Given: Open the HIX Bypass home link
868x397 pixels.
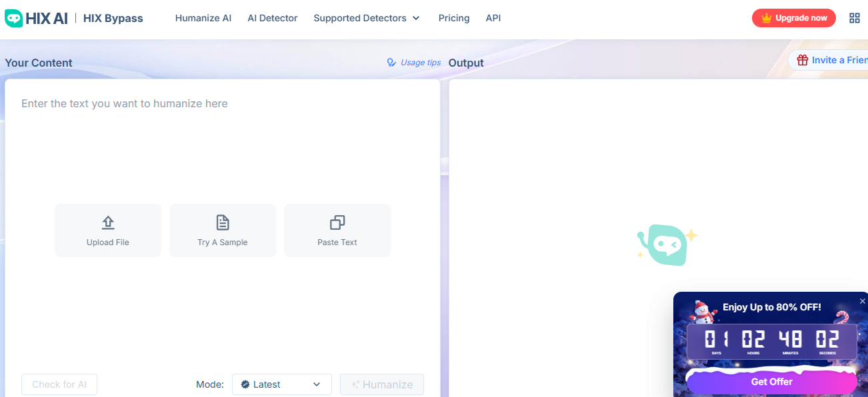Looking at the screenshot, I should point(113,18).
